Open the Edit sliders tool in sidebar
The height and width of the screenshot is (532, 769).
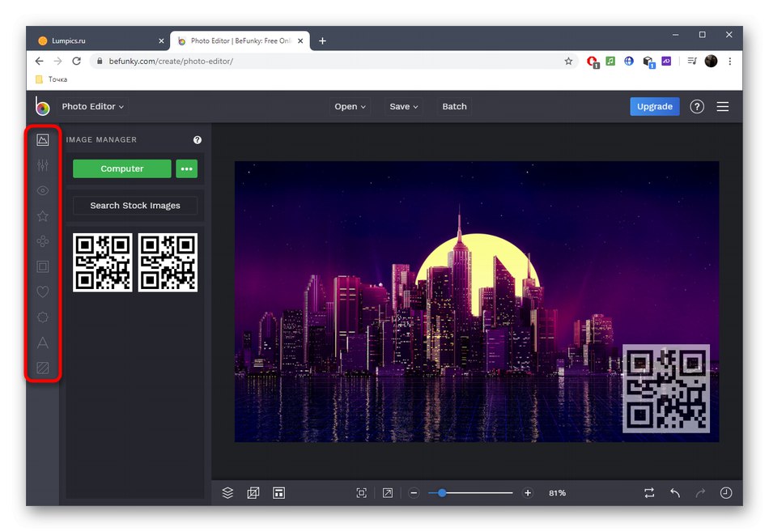(43, 165)
